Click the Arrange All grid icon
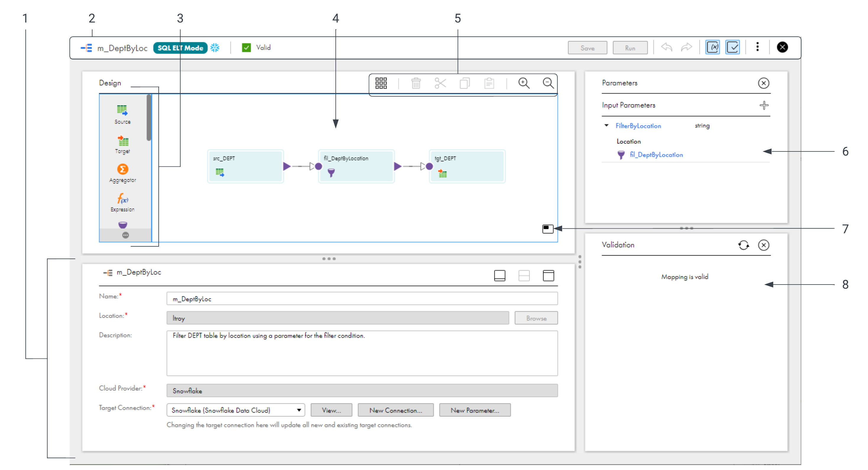Screen dimensions: 868x470 click(381, 83)
